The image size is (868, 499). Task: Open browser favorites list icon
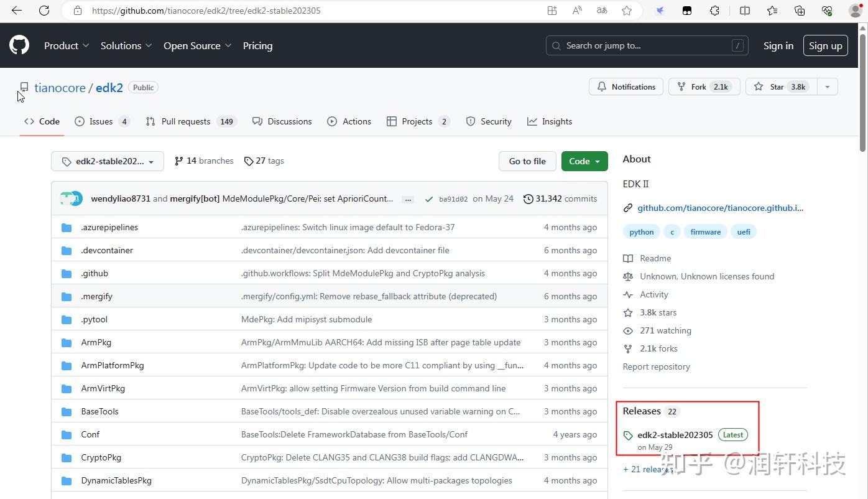[x=772, y=11]
